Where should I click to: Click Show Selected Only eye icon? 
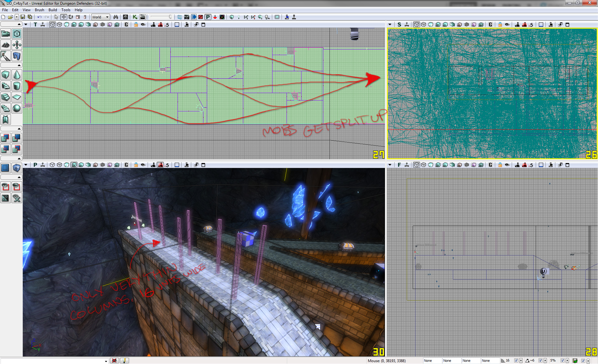(6, 187)
